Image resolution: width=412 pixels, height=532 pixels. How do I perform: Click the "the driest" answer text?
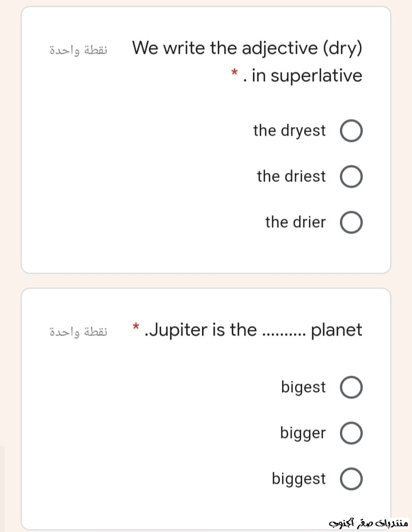[291, 176]
